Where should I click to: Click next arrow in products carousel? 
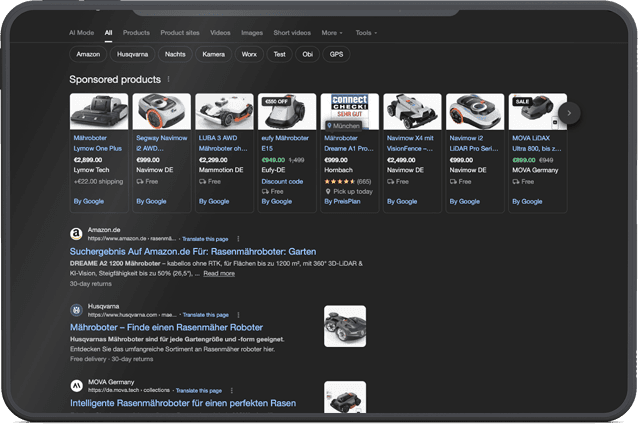pyautogui.click(x=569, y=113)
